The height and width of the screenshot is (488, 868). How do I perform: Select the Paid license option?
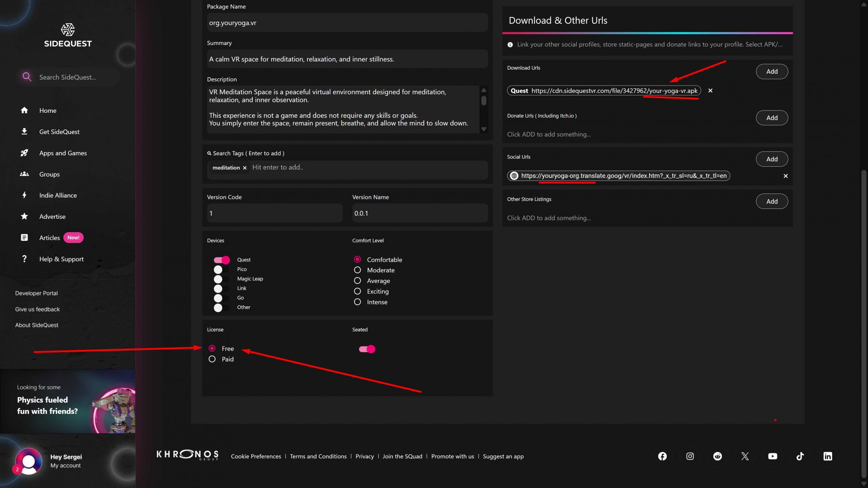[x=212, y=359]
